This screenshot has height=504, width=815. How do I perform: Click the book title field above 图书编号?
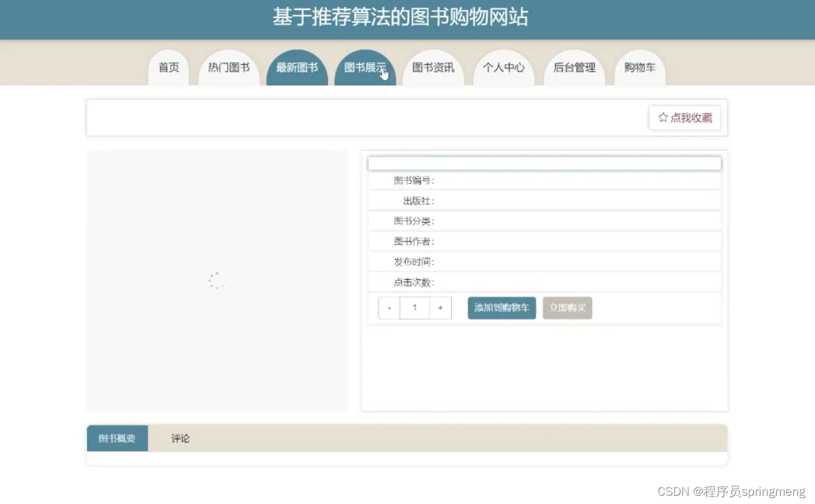pyautogui.click(x=544, y=163)
